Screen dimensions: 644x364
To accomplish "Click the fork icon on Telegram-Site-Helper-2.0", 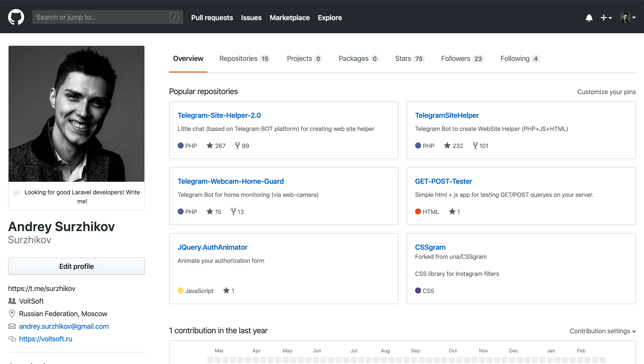I will pos(237,145).
